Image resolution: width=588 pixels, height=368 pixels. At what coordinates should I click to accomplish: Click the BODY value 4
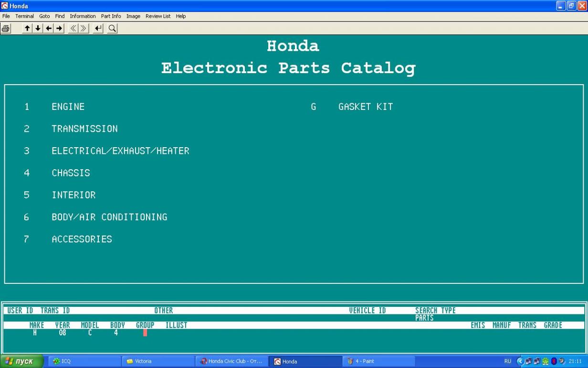[116, 333]
